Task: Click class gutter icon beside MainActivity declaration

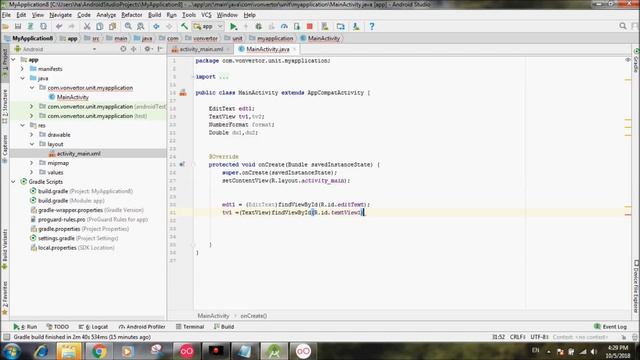Action: pyautogui.click(x=183, y=93)
